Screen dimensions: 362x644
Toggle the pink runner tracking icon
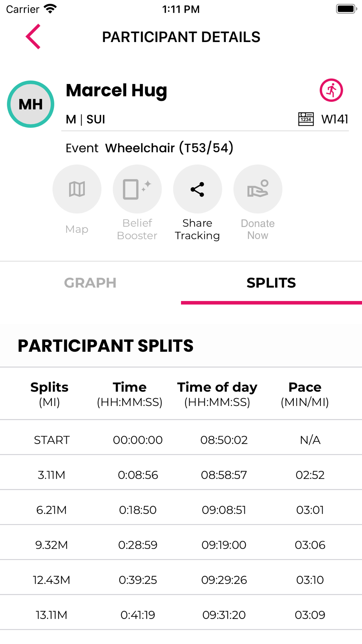[331, 90]
